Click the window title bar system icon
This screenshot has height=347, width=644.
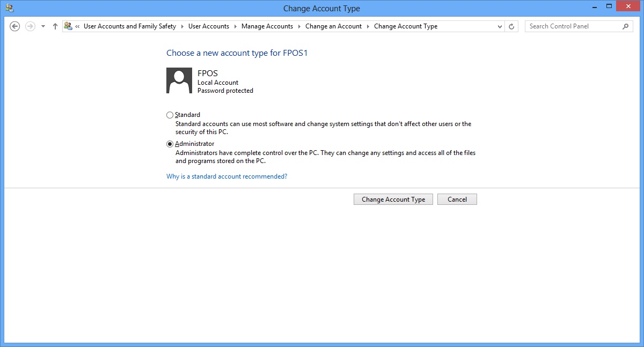9,8
